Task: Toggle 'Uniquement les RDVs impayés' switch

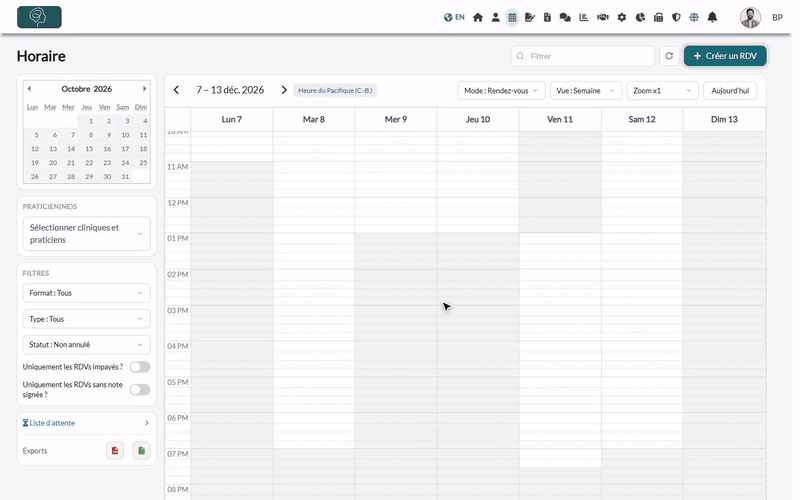Action: [140, 367]
